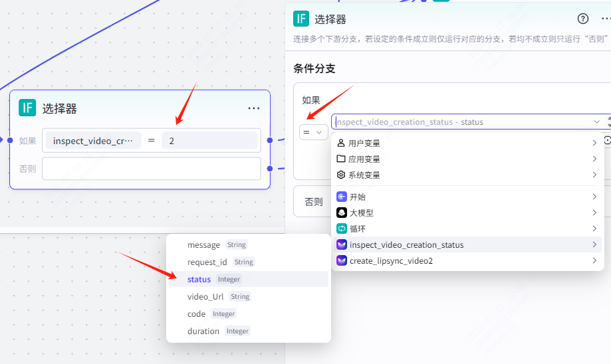Click the value 2 in the node condition
The image size is (611, 364).
tap(209, 141)
